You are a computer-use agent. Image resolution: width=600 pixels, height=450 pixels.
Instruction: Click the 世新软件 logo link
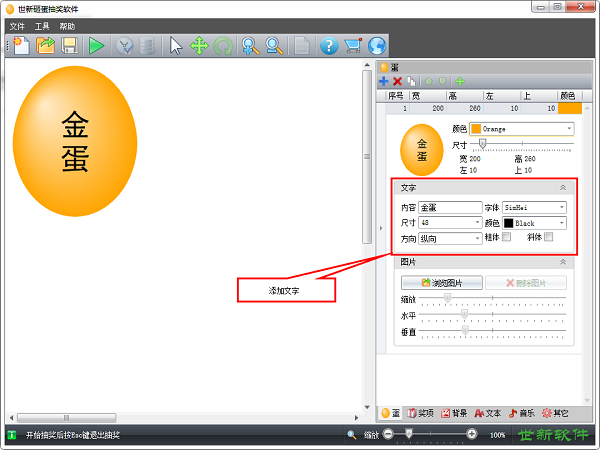553,435
